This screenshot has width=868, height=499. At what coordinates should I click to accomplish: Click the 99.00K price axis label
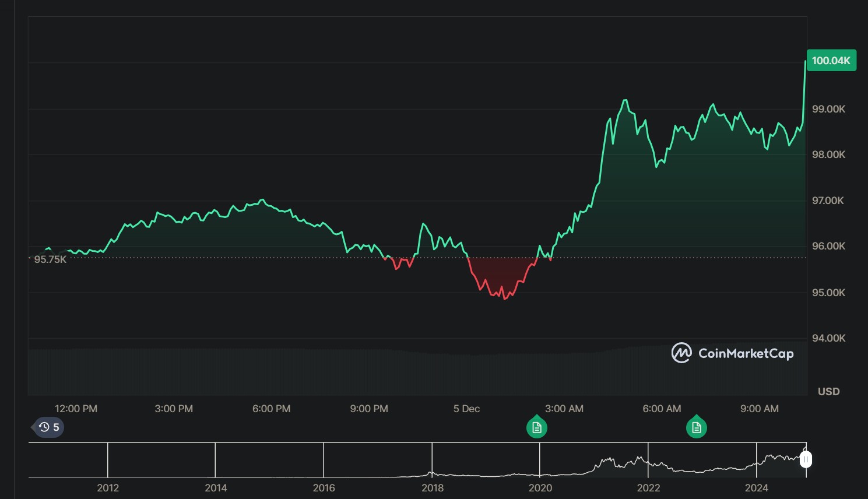click(828, 109)
